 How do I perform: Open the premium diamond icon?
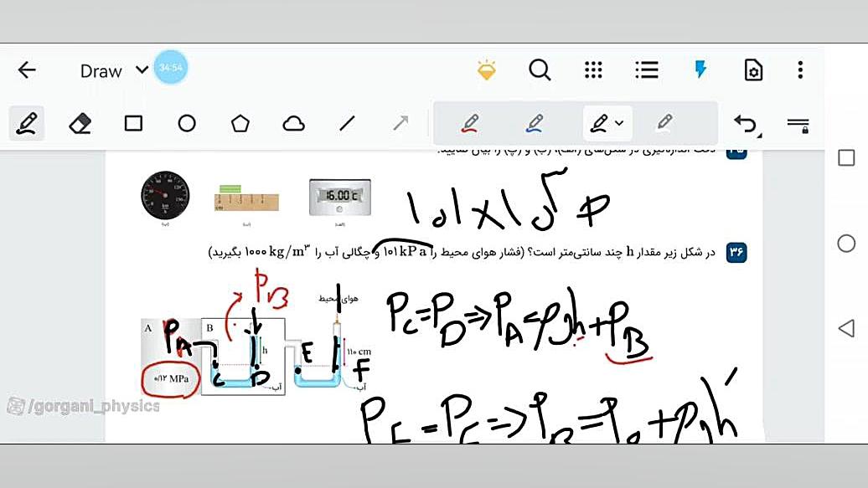click(487, 70)
